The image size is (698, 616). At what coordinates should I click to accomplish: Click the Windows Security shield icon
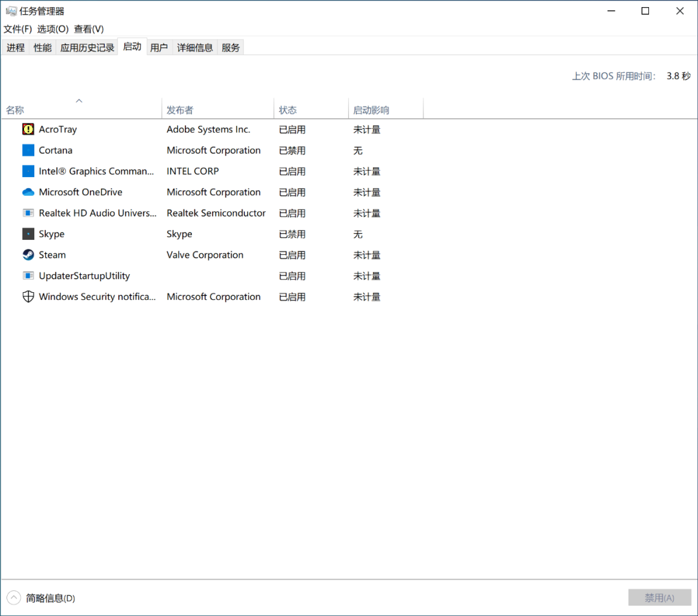pos(28,297)
